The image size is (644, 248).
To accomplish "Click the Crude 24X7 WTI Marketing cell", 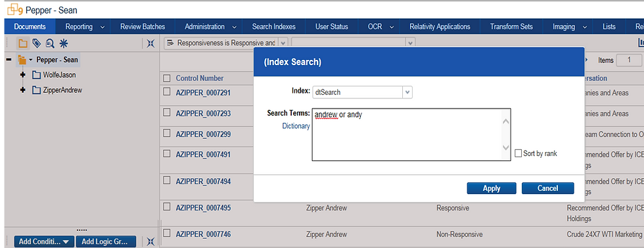I will (604, 234).
